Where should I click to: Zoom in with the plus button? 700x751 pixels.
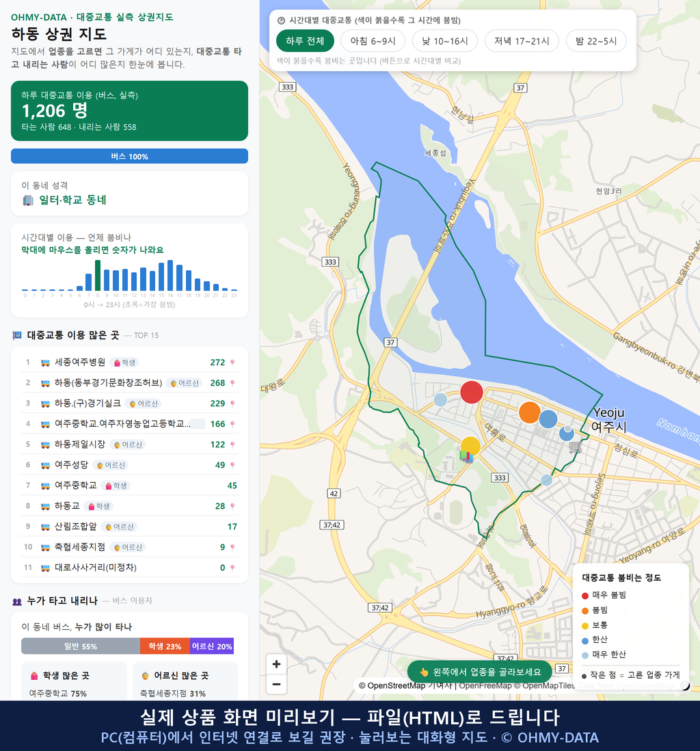point(276,664)
